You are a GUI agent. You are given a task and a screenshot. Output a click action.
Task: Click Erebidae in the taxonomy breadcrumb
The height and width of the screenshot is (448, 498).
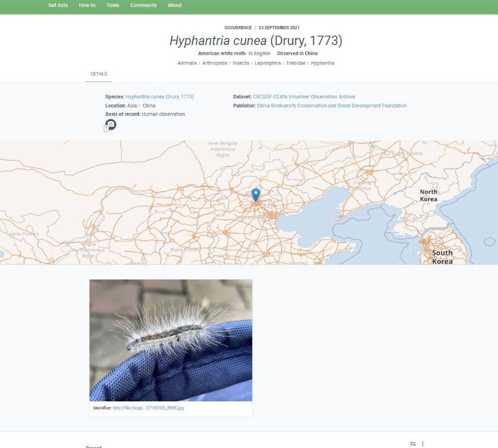[296, 63]
